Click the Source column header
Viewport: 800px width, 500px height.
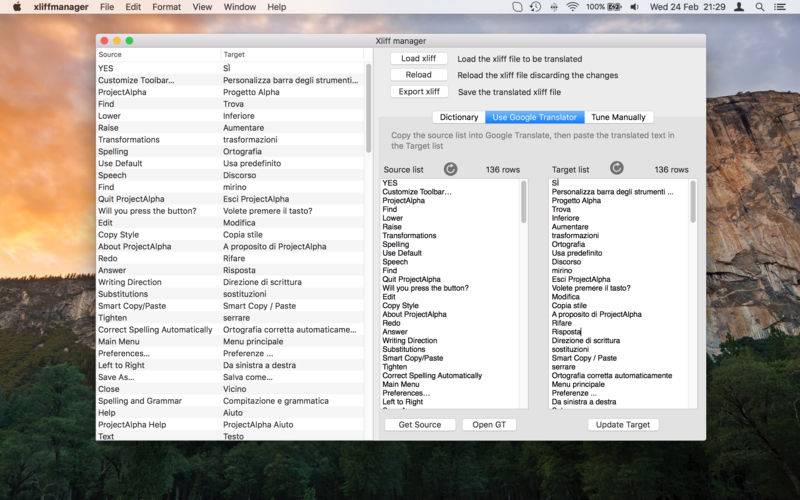[x=158, y=54]
